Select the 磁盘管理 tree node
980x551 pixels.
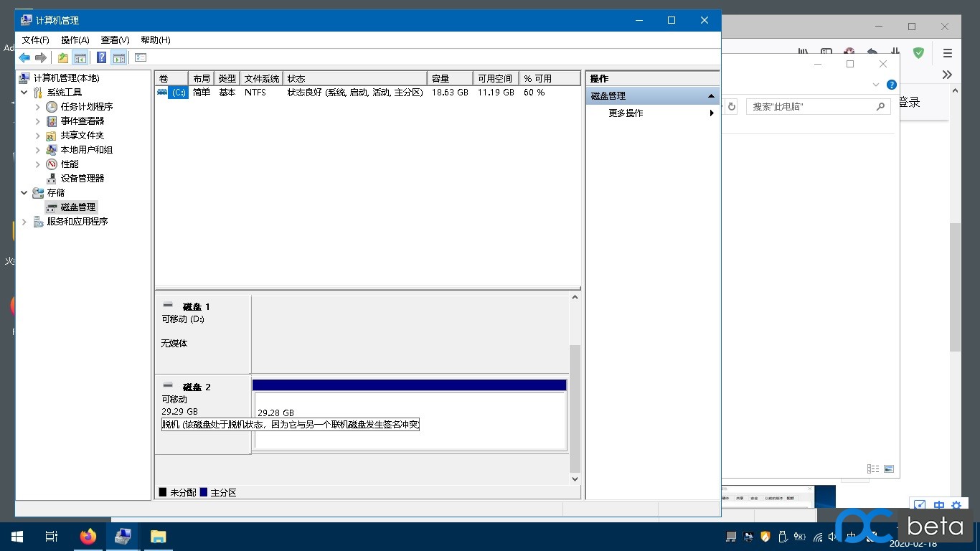coord(77,207)
